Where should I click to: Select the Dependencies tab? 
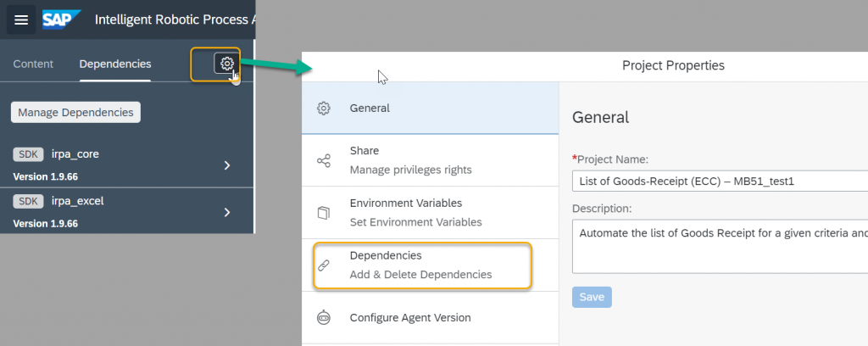click(x=115, y=64)
